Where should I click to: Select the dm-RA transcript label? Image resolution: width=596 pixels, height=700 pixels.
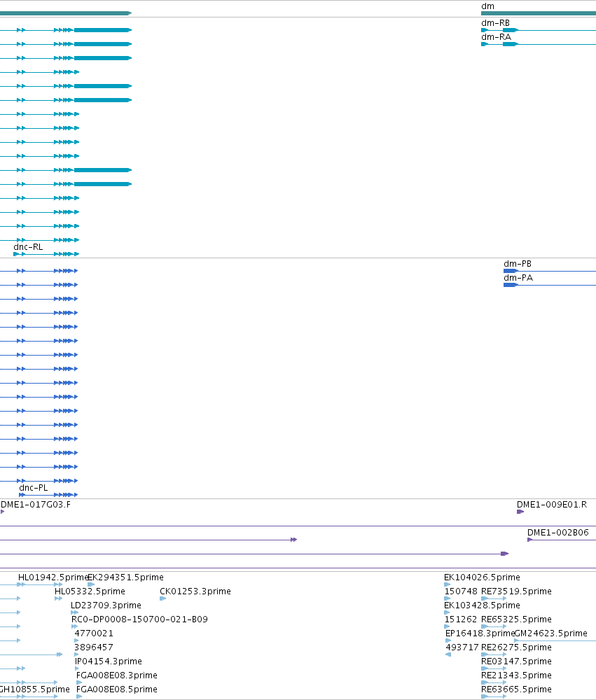point(496,37)
